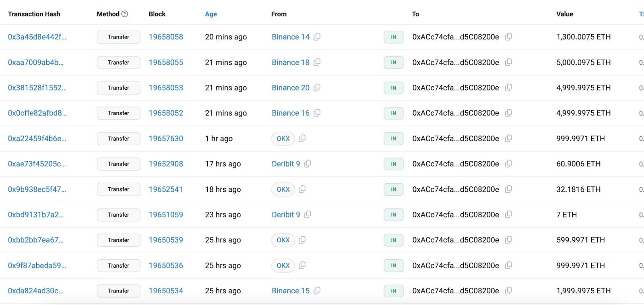The height and width of the screenshot is (305, 644).
Task: Copy the Binance 14 sender address
Action: coord(317,37)
